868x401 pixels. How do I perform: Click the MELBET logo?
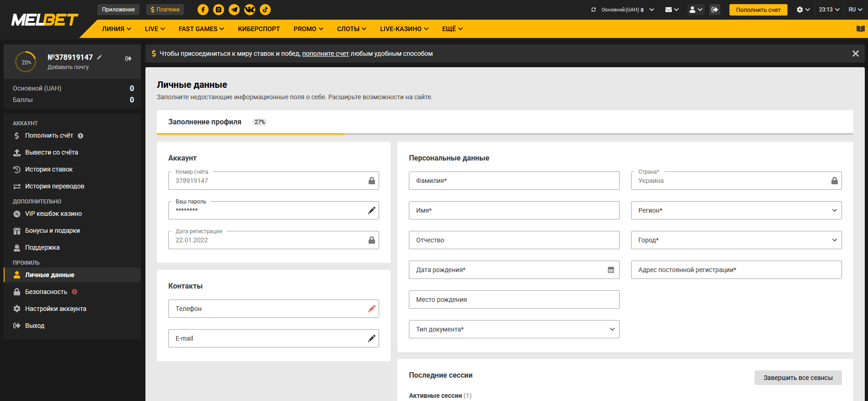(x=45, y=20)
